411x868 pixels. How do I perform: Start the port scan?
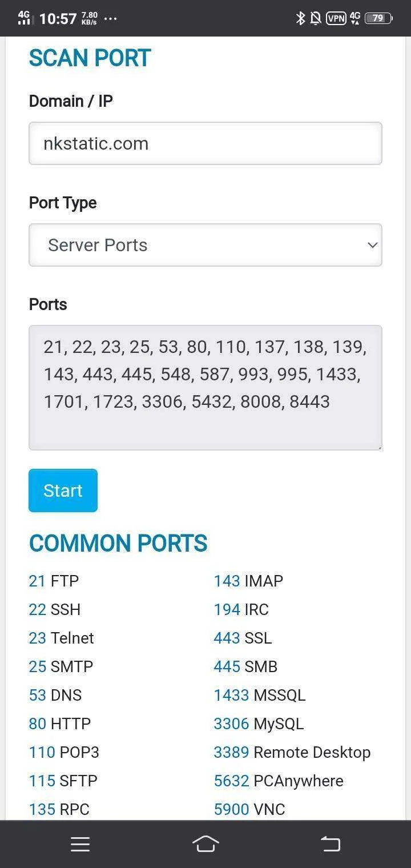click(63, 491)
